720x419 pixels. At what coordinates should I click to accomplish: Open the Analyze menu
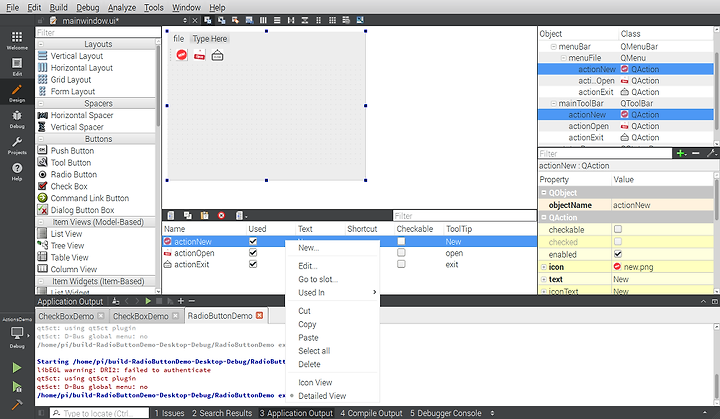pos(122,7)
